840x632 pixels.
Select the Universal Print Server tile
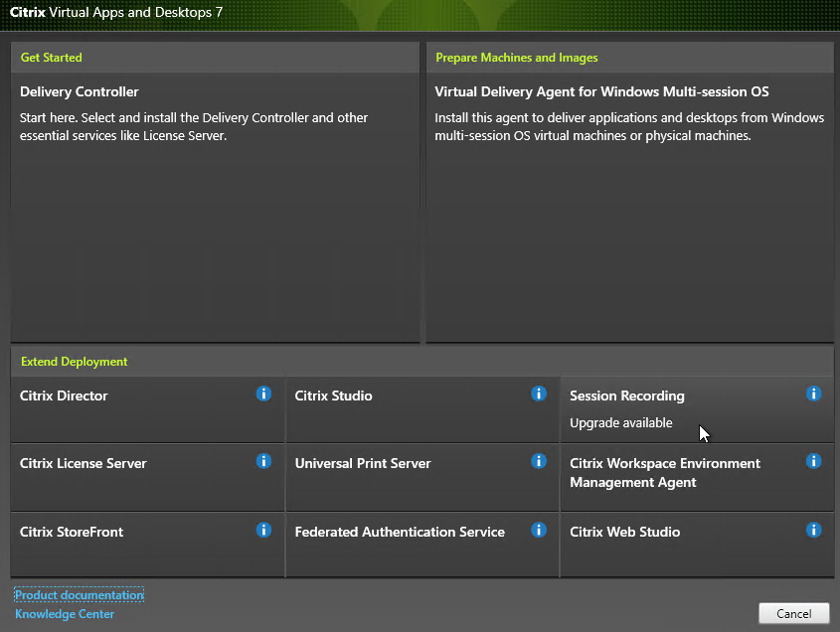422,478
